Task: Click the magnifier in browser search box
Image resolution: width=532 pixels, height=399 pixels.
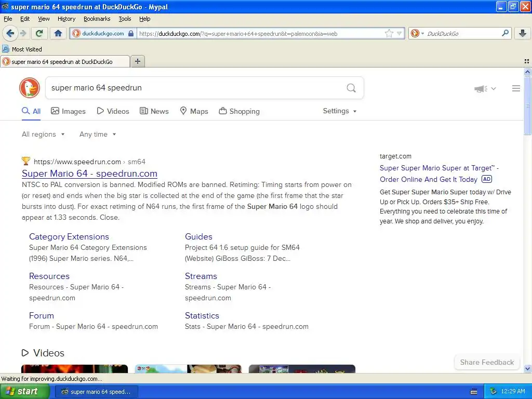Action: pos(505,33)
